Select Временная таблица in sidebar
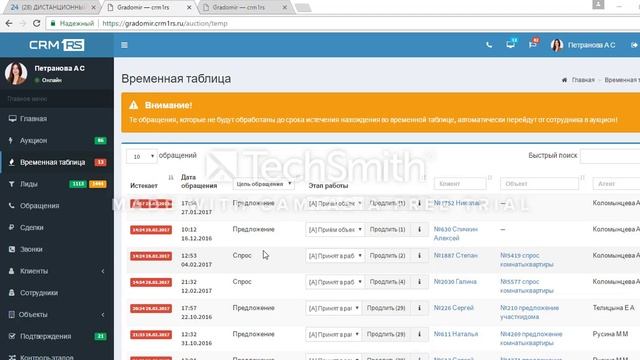Image resolution: width=640 pixels, height=360 pixels. 53,162
